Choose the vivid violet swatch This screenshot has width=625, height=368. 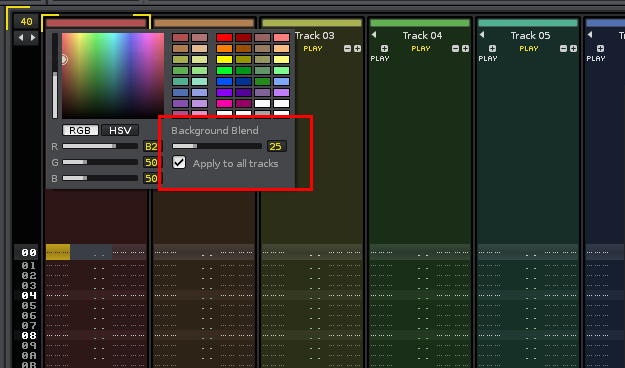(x=224, y=92)
